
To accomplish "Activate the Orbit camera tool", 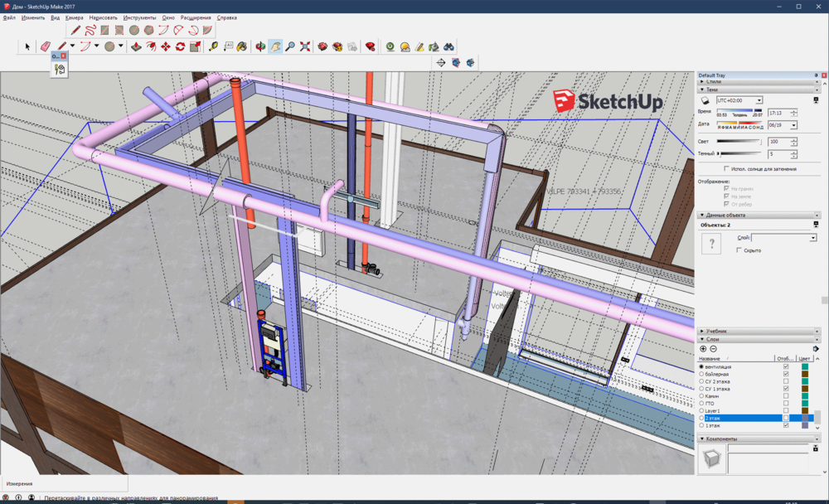I will [260, 46].
